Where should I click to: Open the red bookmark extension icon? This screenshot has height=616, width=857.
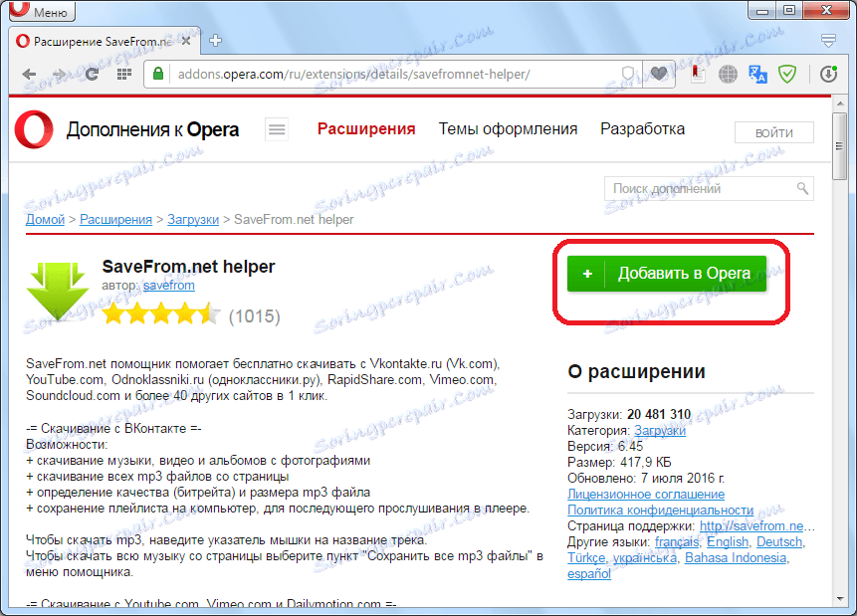pyautogui.click(x=698, y=74)
